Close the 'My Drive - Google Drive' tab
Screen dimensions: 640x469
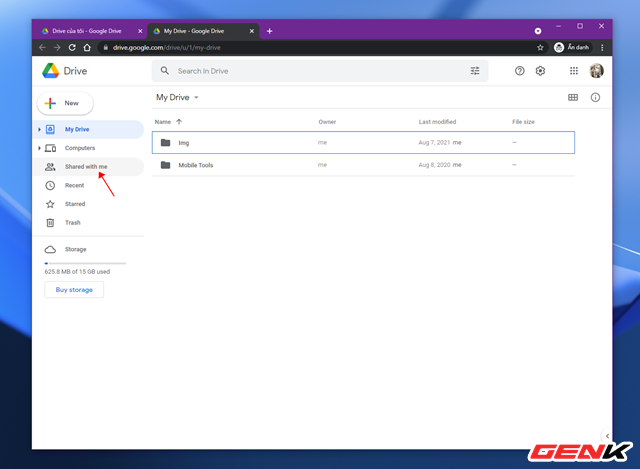pos(252,31)
